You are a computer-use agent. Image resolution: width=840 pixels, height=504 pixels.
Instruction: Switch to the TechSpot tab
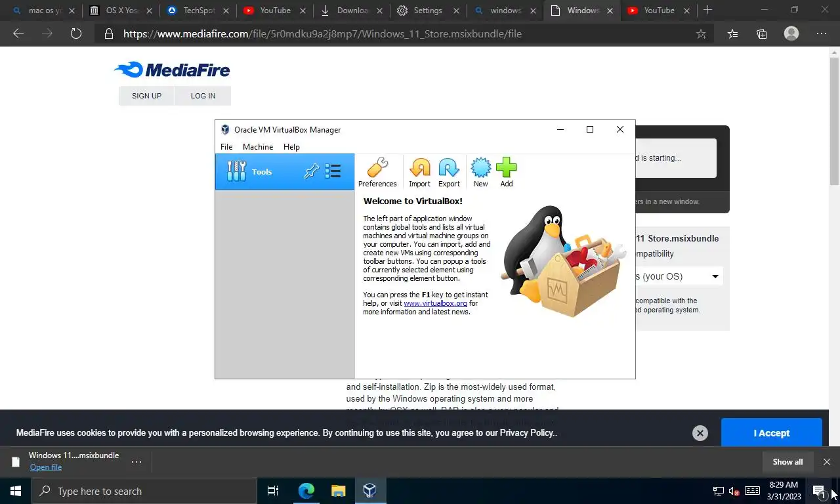(x=199, y=10)
